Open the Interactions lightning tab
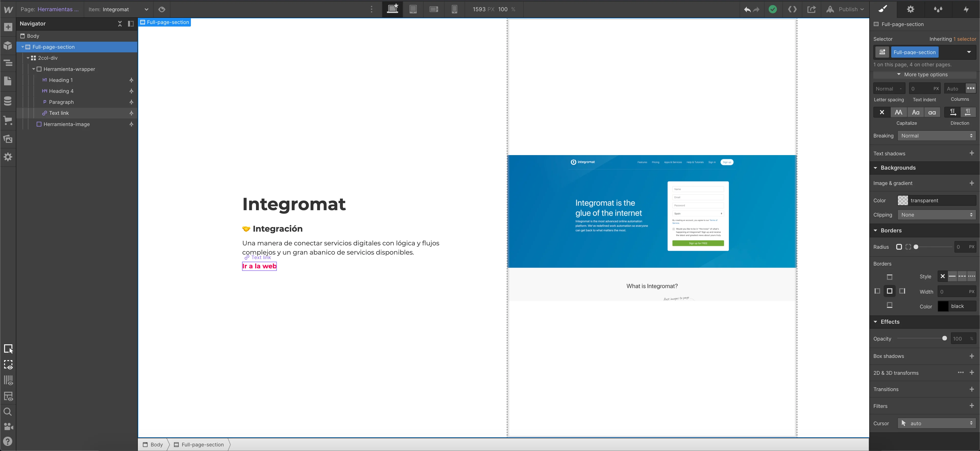The width and height of the screenshot is (980, 451). (x=966, y=9)
